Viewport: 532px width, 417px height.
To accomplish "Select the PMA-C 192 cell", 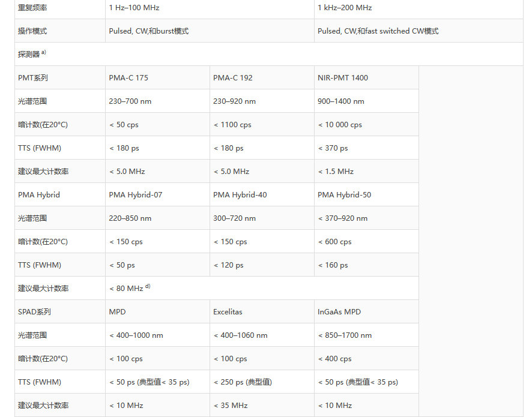I will click(233, 78).
